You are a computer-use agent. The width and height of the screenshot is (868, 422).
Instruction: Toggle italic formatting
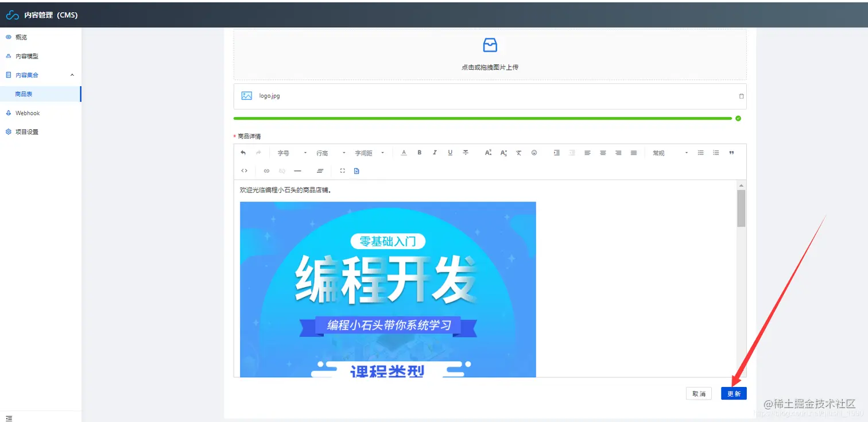tap(435, 153)
